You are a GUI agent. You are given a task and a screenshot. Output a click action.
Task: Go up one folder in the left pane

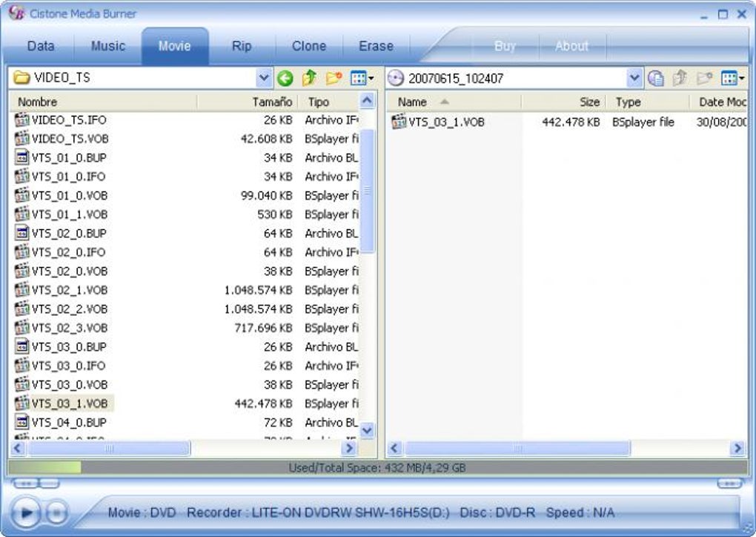[x=309, y=78]
